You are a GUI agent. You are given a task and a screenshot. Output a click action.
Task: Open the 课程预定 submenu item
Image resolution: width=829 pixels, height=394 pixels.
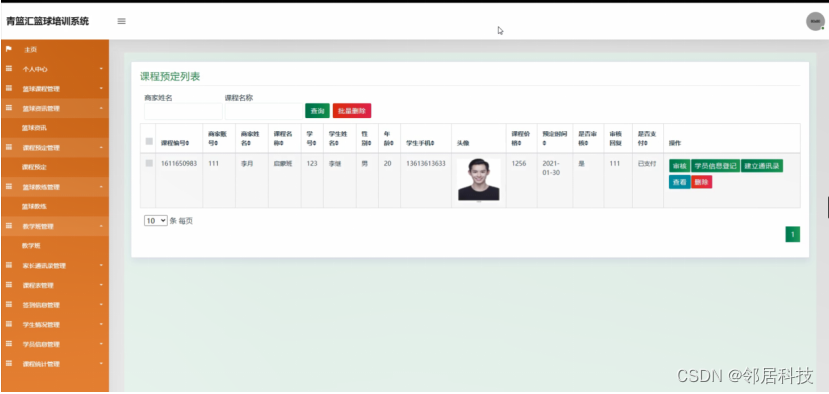(34, 167)
